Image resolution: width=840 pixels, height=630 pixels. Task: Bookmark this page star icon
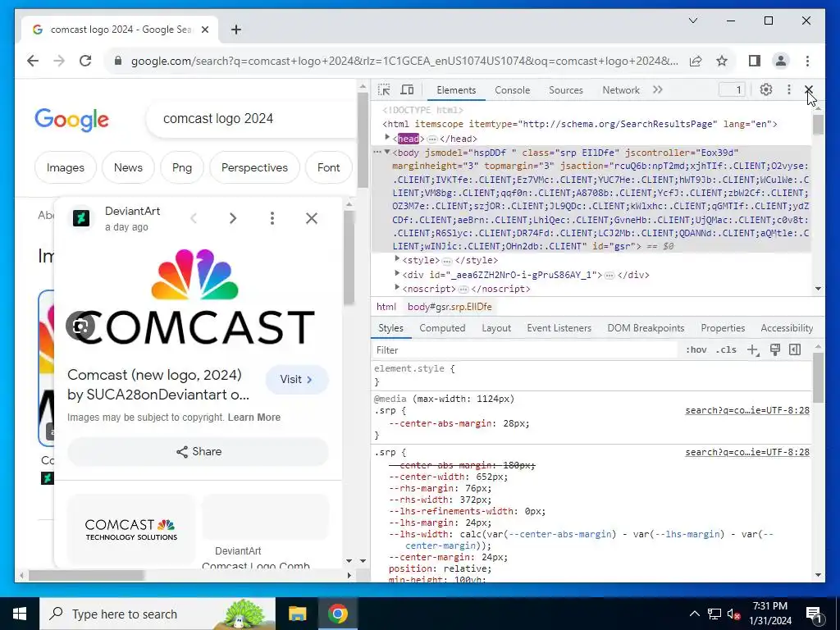click(x=722, y=61)
